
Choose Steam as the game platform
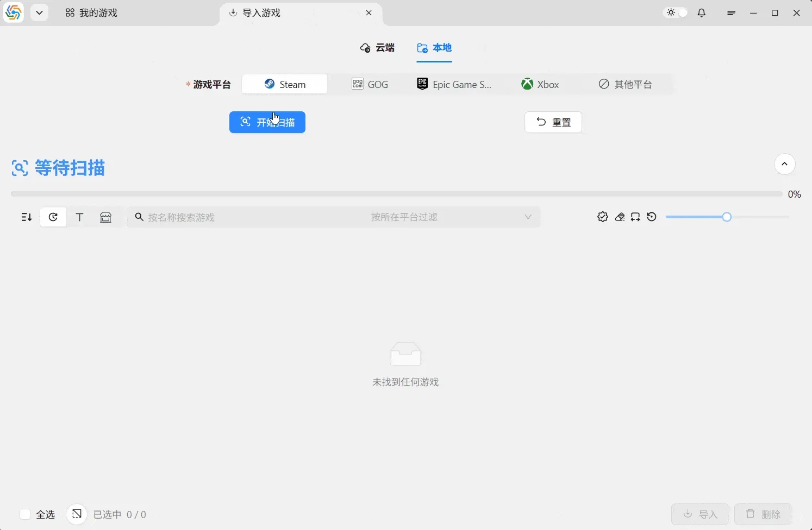[x=285, y=84]
